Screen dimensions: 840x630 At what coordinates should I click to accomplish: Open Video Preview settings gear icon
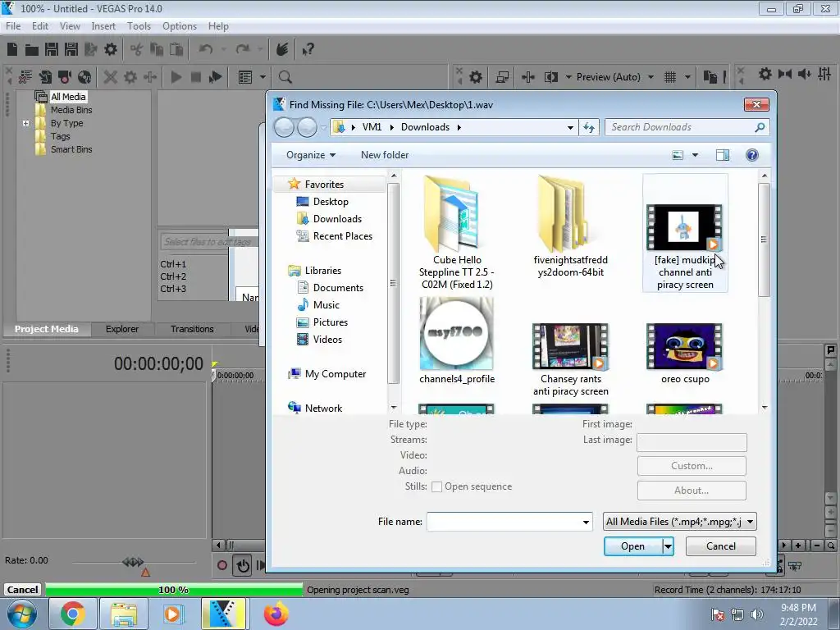click(x=476, y=77)
